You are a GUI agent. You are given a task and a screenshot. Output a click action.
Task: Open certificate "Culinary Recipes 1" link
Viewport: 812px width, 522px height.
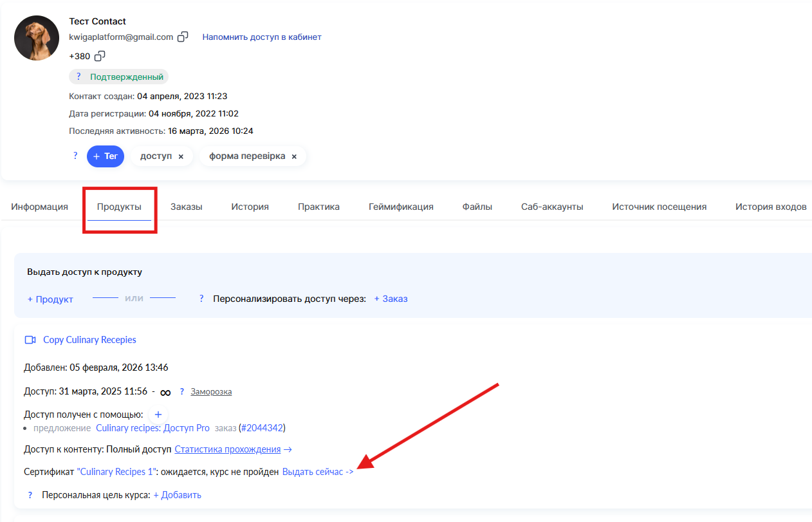click(x=116, y=472)
